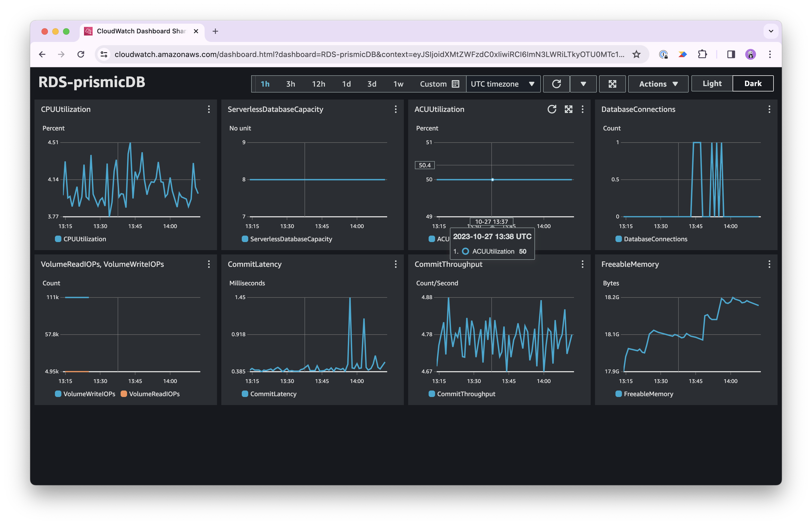Enter fullscreen dashboard mode

point(612,84)
